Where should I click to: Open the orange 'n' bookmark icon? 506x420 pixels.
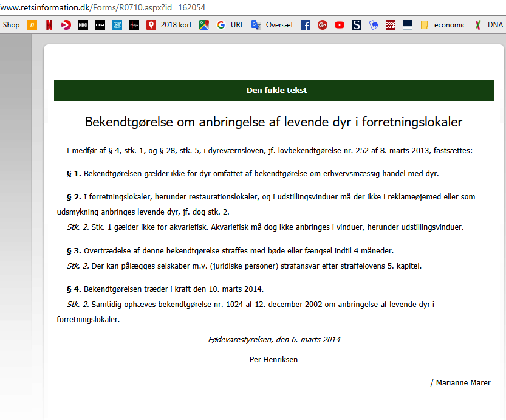tap(32, 25)
